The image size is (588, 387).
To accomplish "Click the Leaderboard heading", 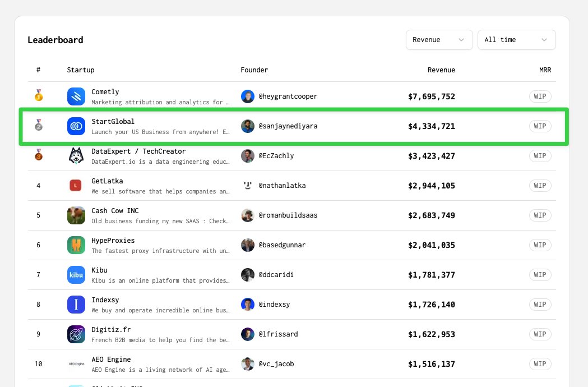I will [x=55, y=40].
